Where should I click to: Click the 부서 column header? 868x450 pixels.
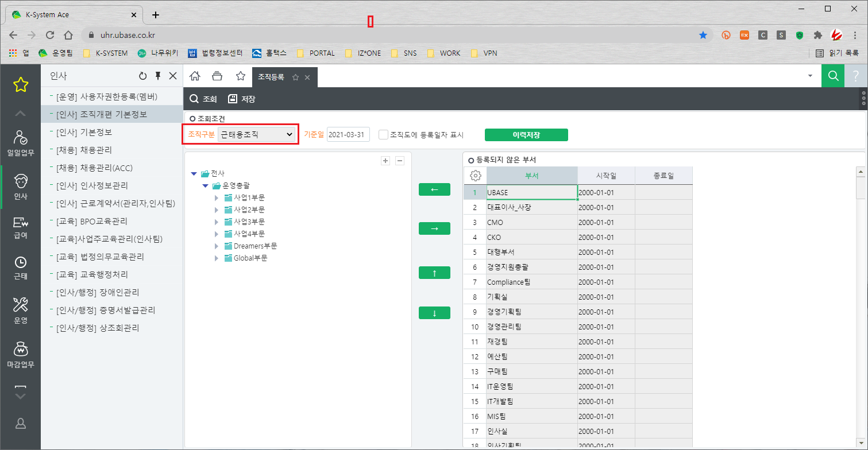click(531, 176)
